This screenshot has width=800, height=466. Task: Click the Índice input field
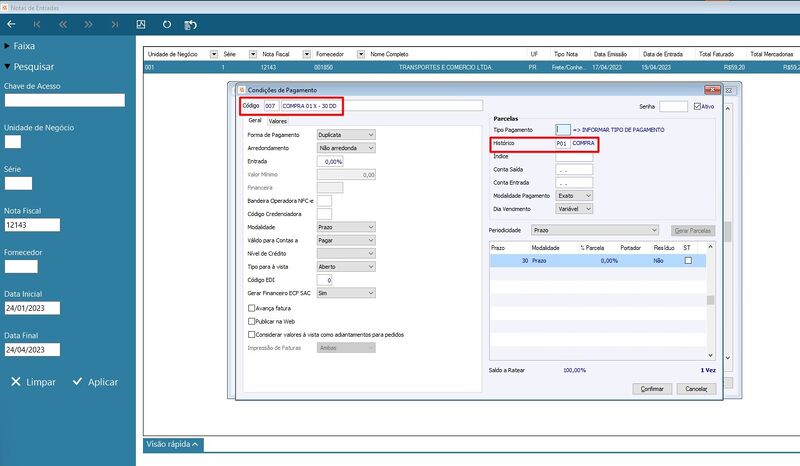(x=574, y=157)
